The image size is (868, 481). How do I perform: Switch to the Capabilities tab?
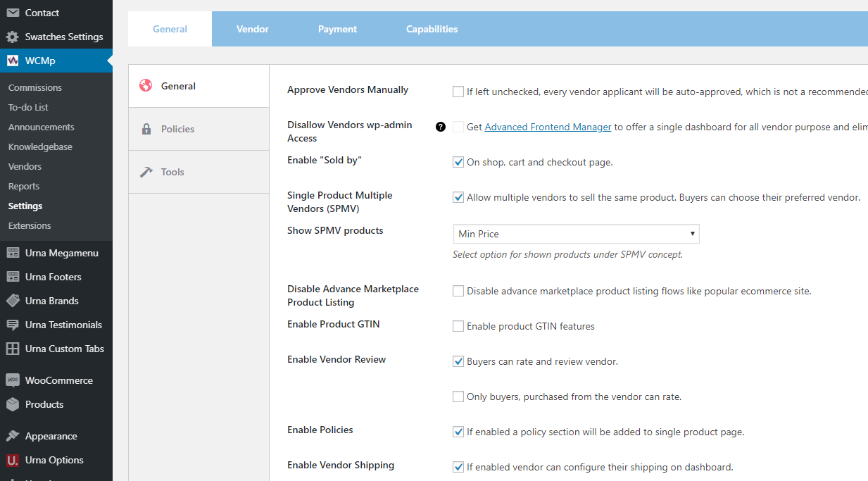pos(432,29)
